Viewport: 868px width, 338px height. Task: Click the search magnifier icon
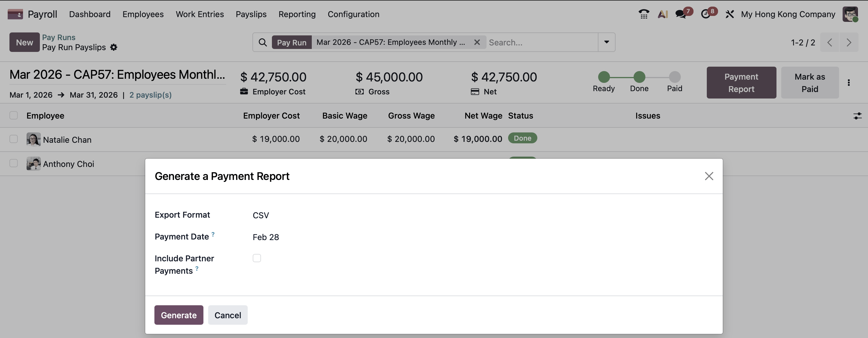(262, 42)
